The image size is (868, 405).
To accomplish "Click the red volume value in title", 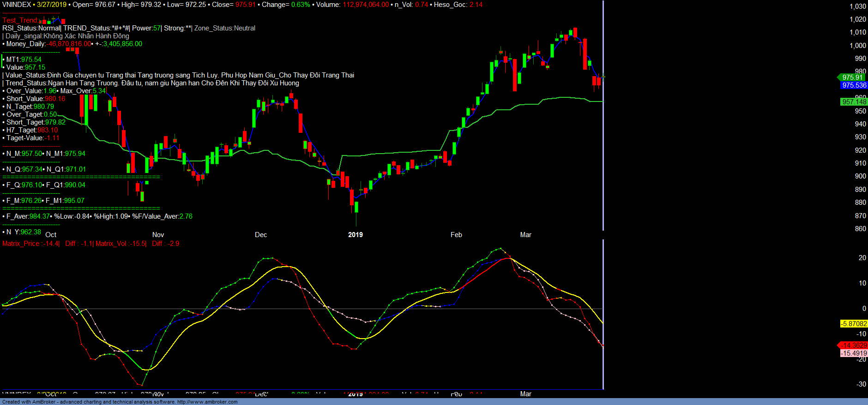I will tap(365, 5).
